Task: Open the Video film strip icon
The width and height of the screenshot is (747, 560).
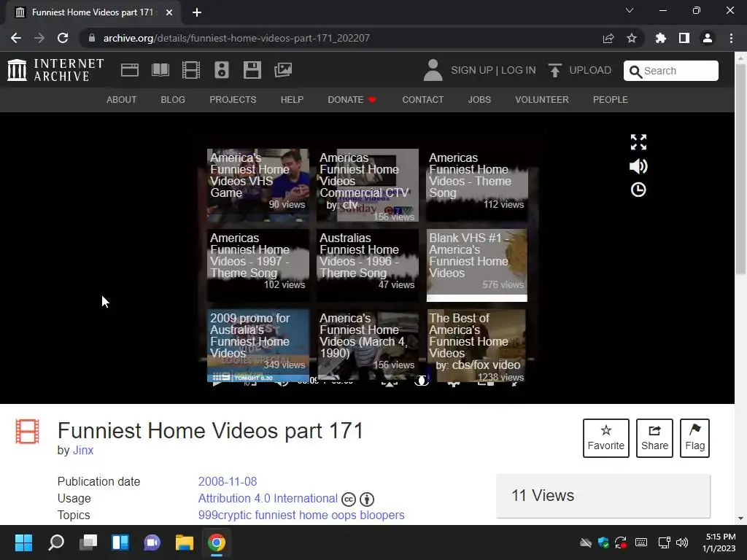Action: tap(190, 70)
